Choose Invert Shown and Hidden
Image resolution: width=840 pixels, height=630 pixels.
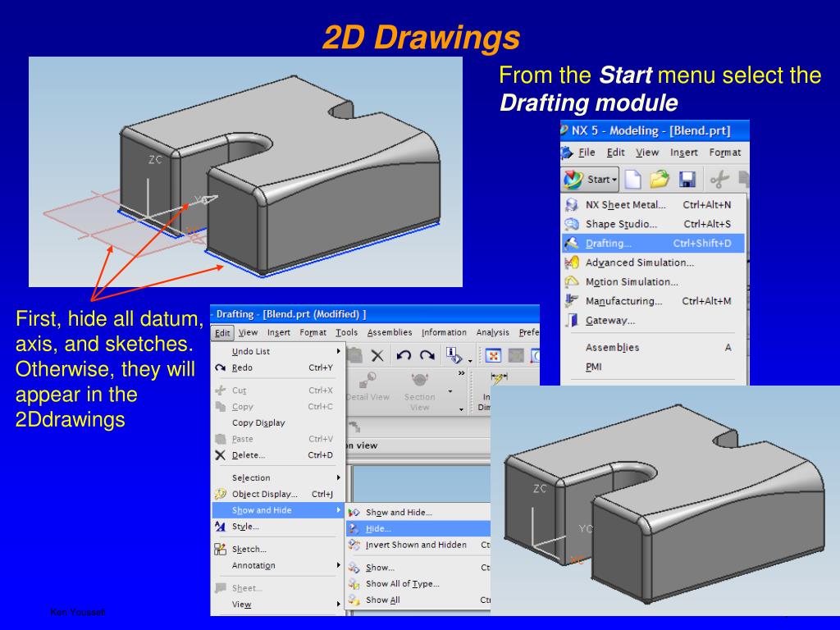[418, 545]
